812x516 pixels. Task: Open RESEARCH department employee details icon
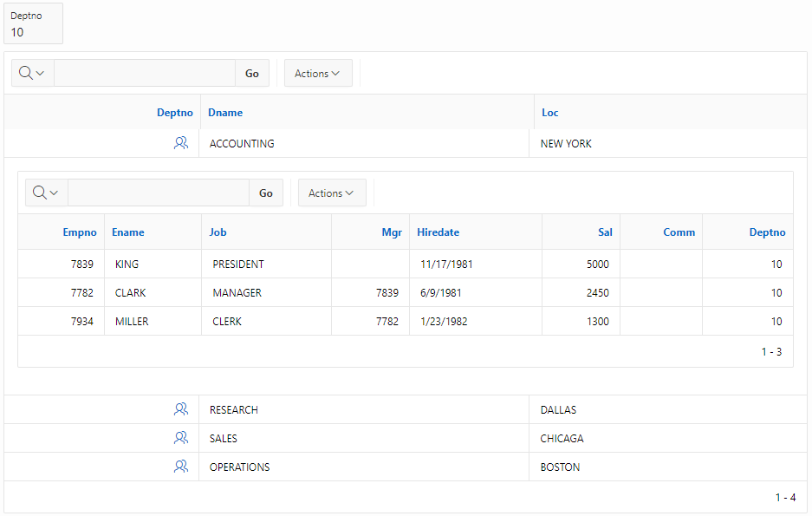181,408
